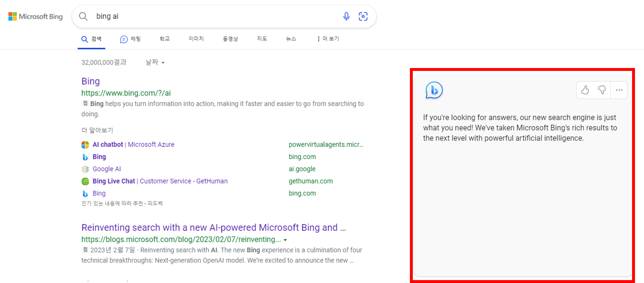Open visual search camera icon
Screen dimensions: 644x283
[x=363, y=16]
